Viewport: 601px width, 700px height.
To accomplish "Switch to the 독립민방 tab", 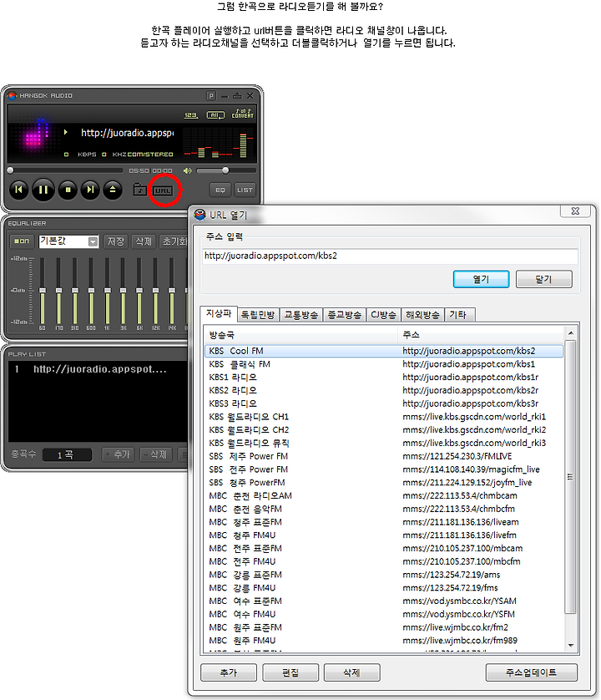I will click(x=258, y=315).
